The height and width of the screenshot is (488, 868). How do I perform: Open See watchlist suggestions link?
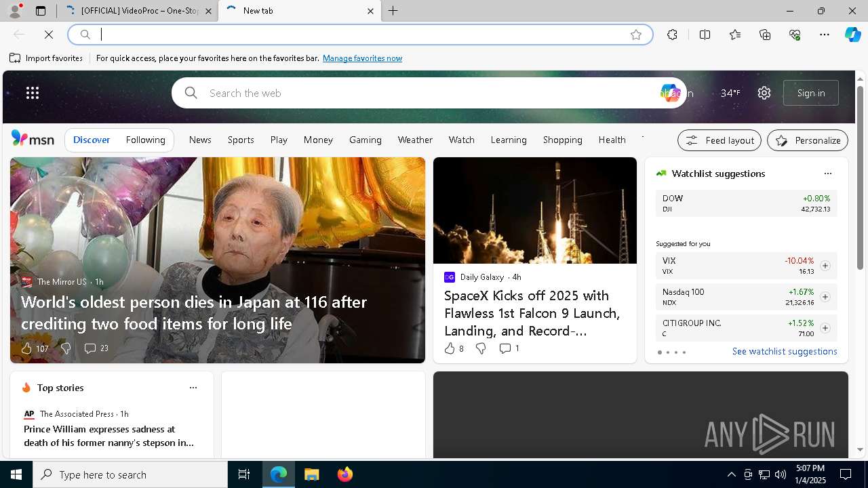(785, 351)
